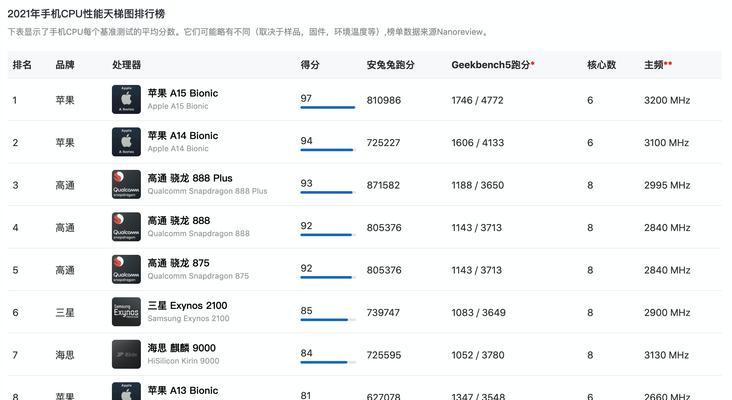Select frequency value 3130 MHz
This screenshot has width=732, height=400.
pyautogui.click(x=667, y=355)
